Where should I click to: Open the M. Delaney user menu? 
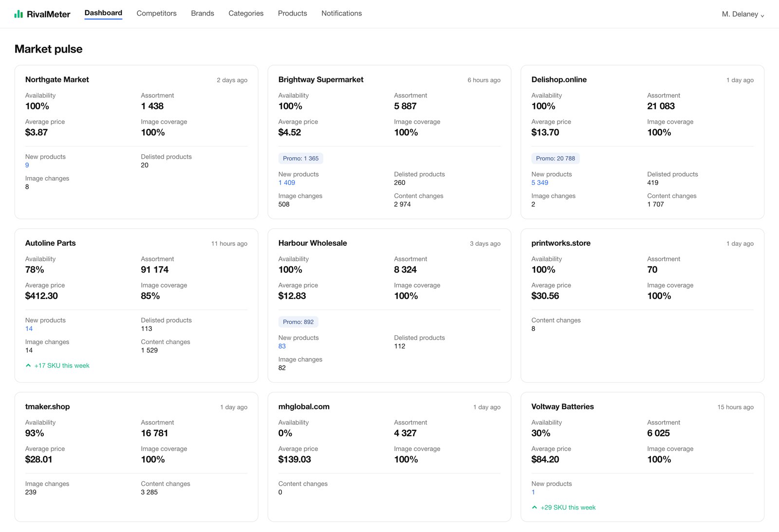pyautogui.click(x=743, y=14)
